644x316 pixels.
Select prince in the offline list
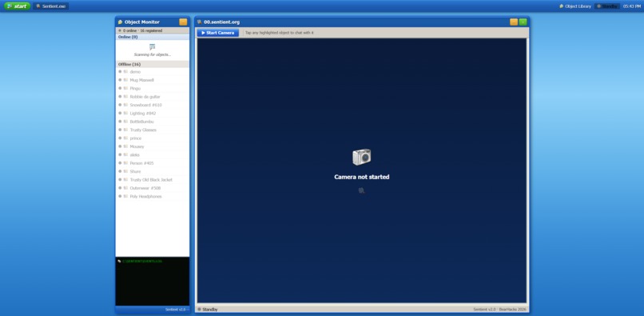click(153, 138)
